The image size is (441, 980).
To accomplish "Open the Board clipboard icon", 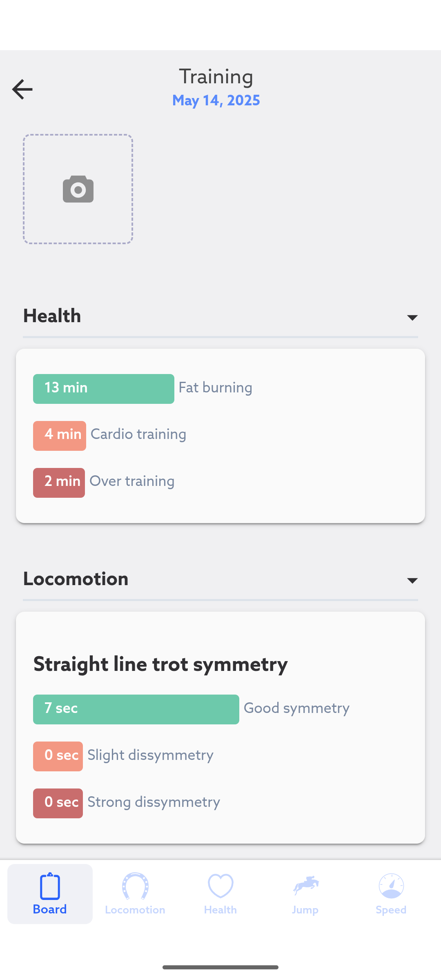I will 50,886.
